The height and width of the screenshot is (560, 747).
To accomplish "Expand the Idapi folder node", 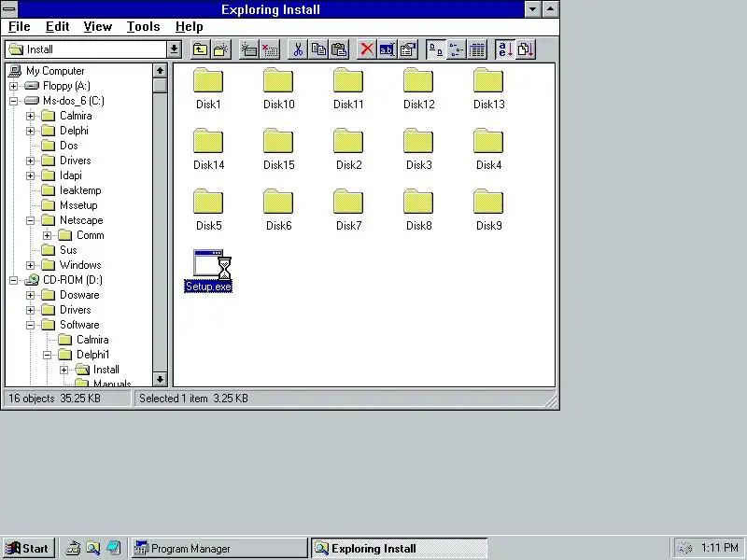I will (31, 175).
